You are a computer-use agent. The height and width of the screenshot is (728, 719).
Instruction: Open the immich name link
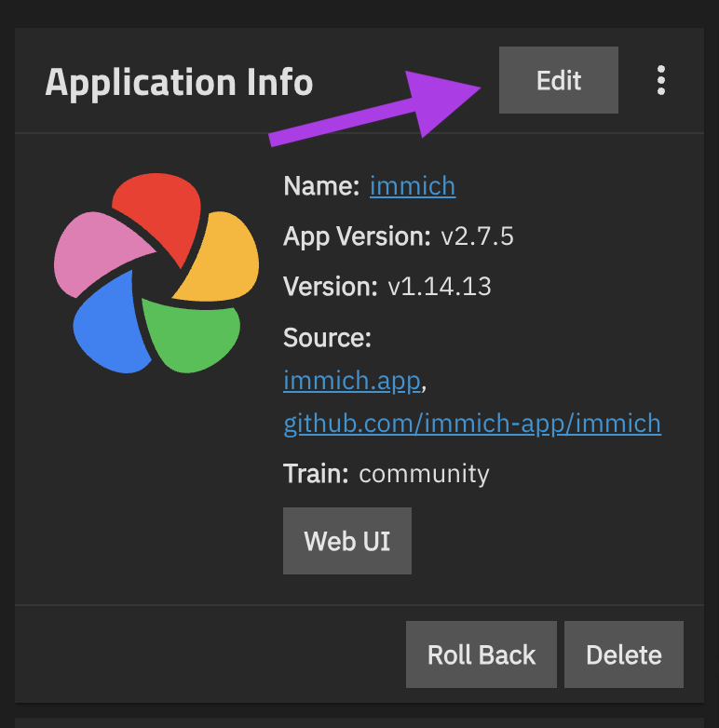click(412, 186)
